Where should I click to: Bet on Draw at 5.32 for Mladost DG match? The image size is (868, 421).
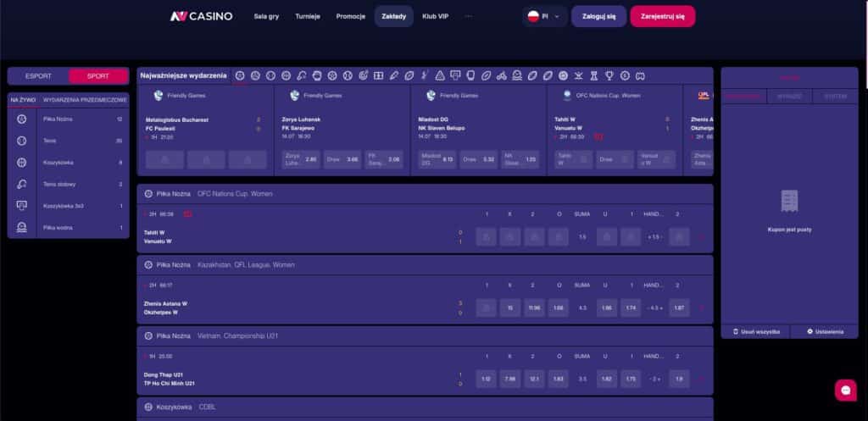tap(479, 159)
